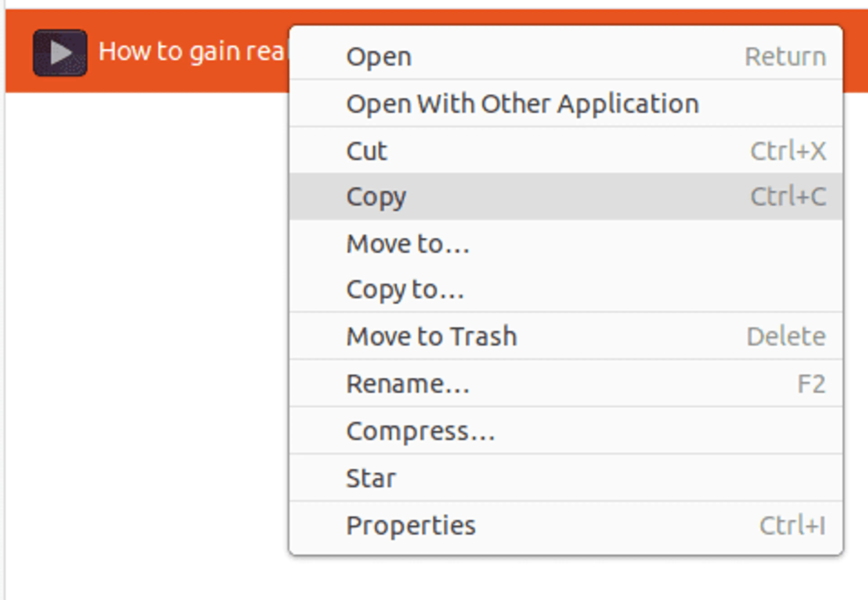Pick the Copy to… entry
868x600 pixels.
pos(405,289)
